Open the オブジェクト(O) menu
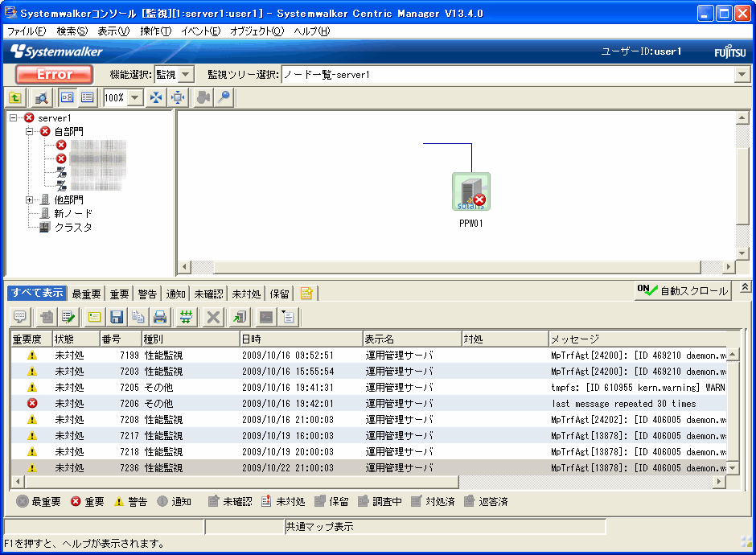 (257, 31)
